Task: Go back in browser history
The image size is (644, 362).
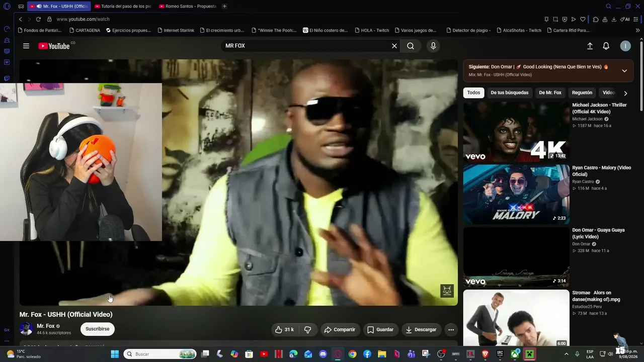Action: pyautogui.click(x=20, y=19)
